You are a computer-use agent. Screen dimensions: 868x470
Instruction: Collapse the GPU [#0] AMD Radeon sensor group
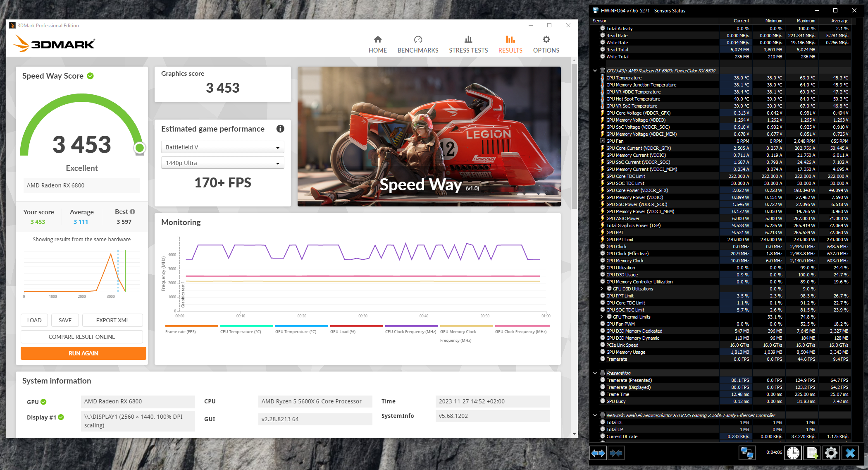595,71
